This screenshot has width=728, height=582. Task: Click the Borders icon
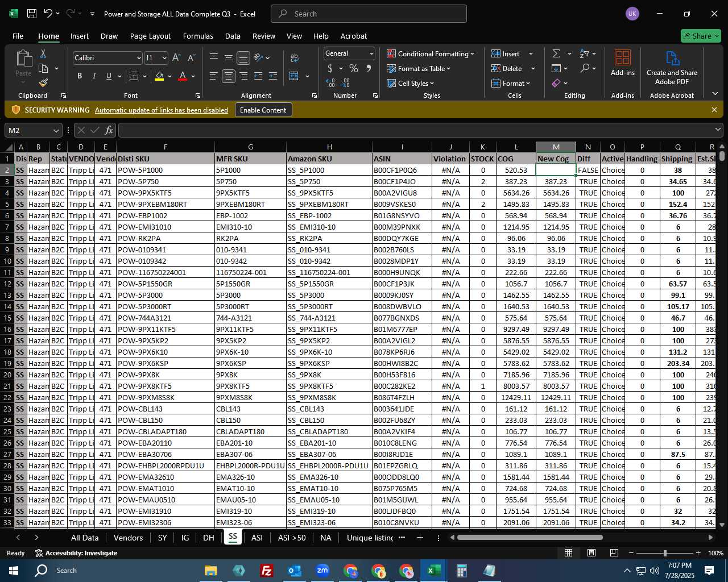pyautogui.click(x=134, y=76)
